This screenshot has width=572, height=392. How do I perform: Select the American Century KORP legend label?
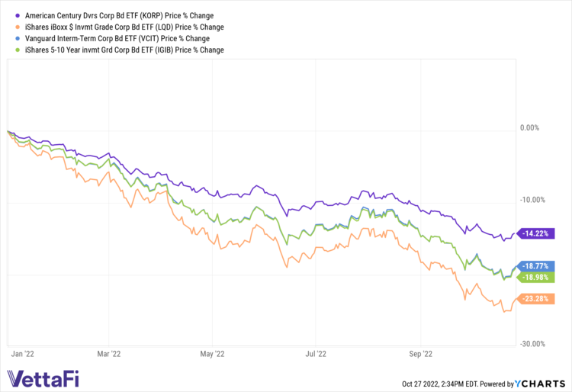(119, 15)
